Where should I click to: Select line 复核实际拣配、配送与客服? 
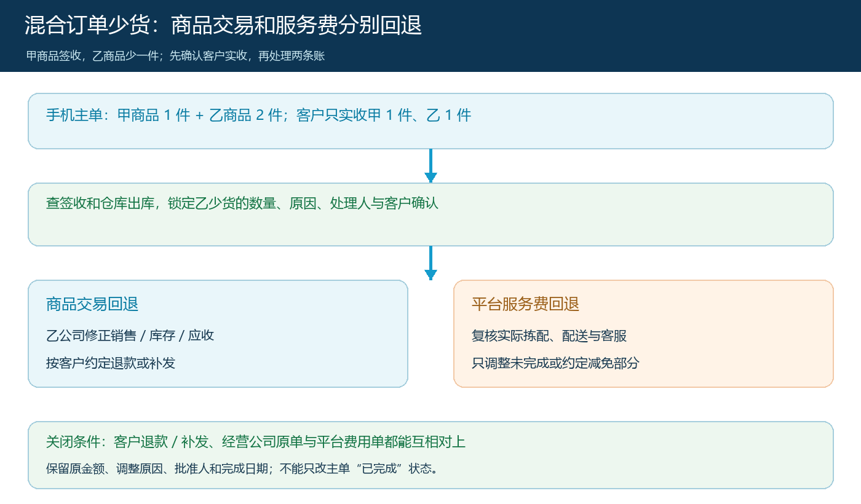point(549,336)
